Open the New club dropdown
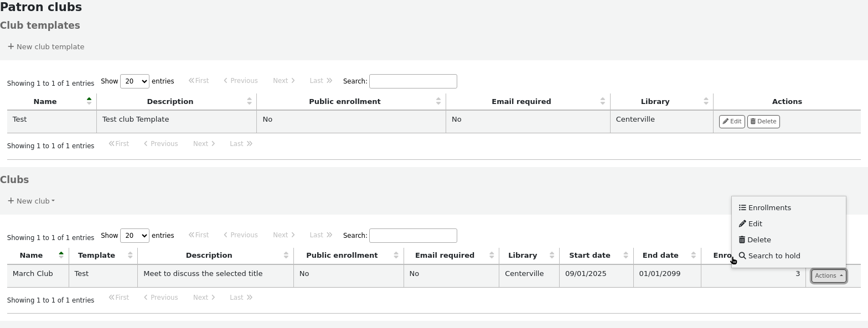This screenshot has height=328, width=868. click(32, 201)
